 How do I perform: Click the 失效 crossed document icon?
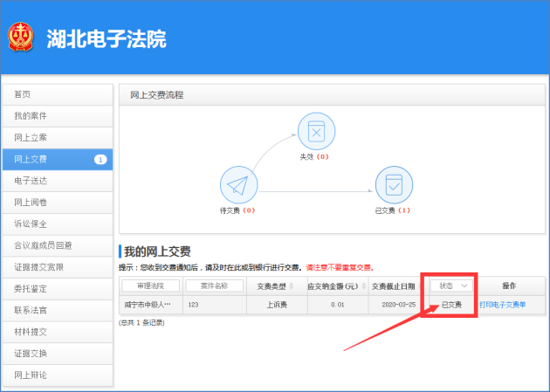(316, 132)
